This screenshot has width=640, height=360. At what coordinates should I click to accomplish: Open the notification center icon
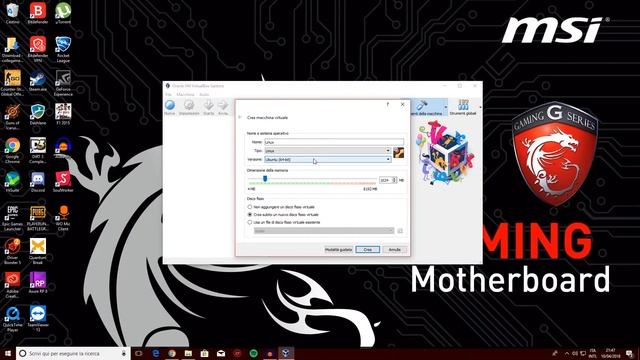(629, 353)
